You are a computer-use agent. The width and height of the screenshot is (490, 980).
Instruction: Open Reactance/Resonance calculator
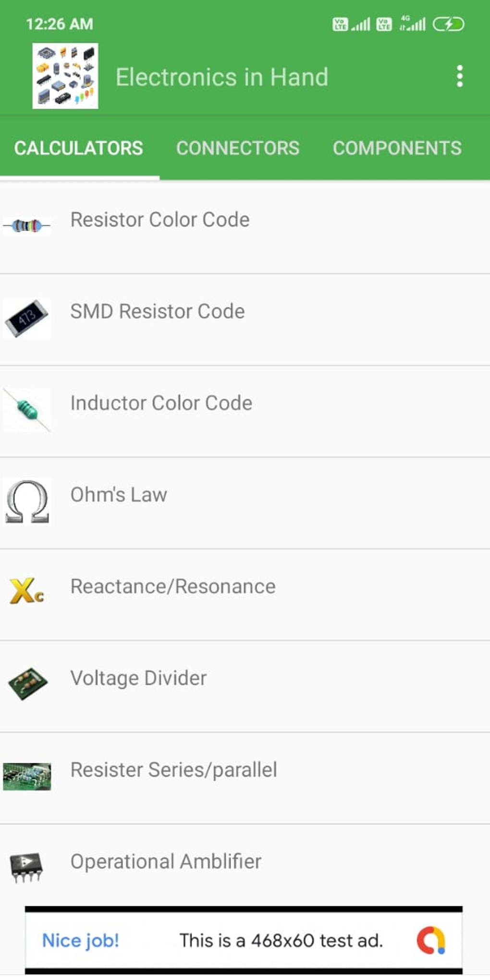click(x=173, y=587)
